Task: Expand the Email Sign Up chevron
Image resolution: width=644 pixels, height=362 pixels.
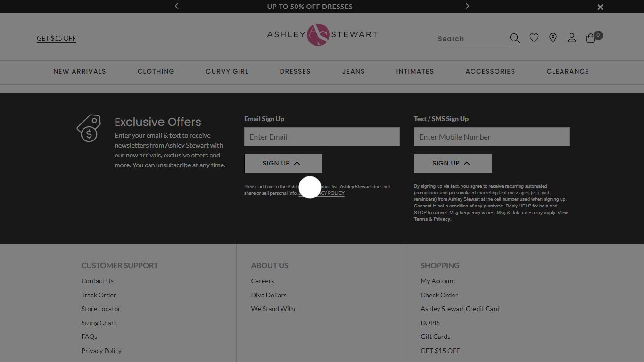Action: point(297,163)
